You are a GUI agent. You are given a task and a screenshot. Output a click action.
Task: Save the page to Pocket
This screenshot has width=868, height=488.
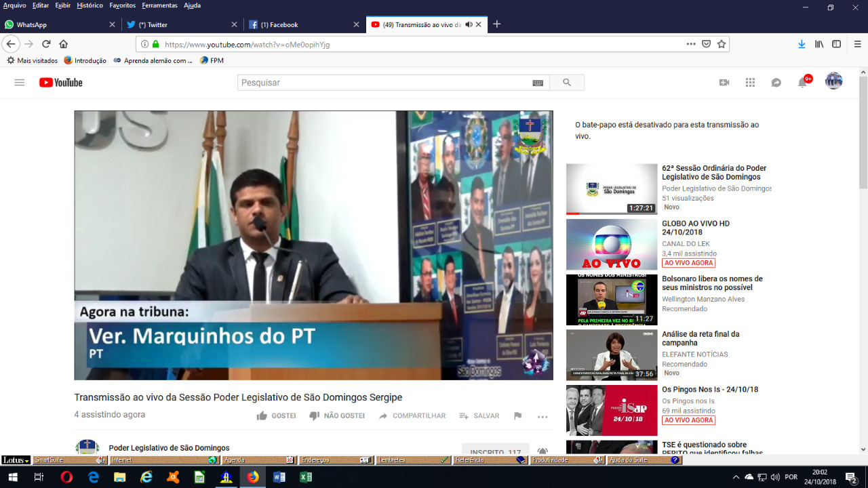(x=706, y=44)
